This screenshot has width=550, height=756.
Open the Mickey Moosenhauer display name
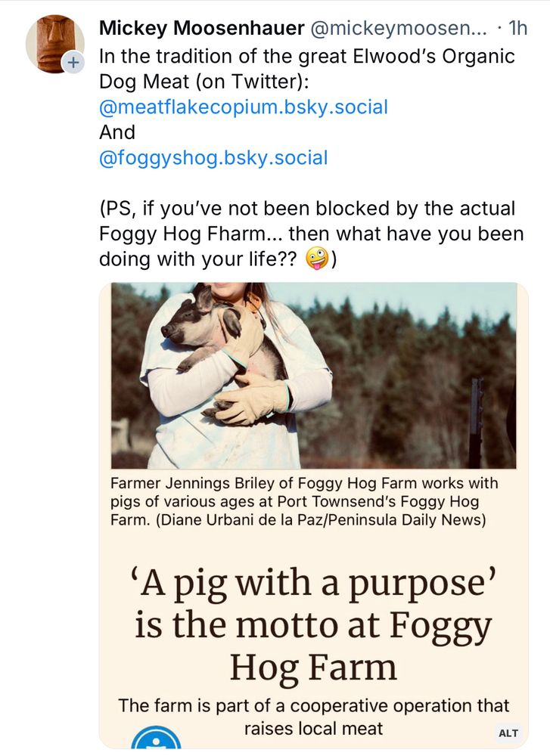(x=198, y=29)
